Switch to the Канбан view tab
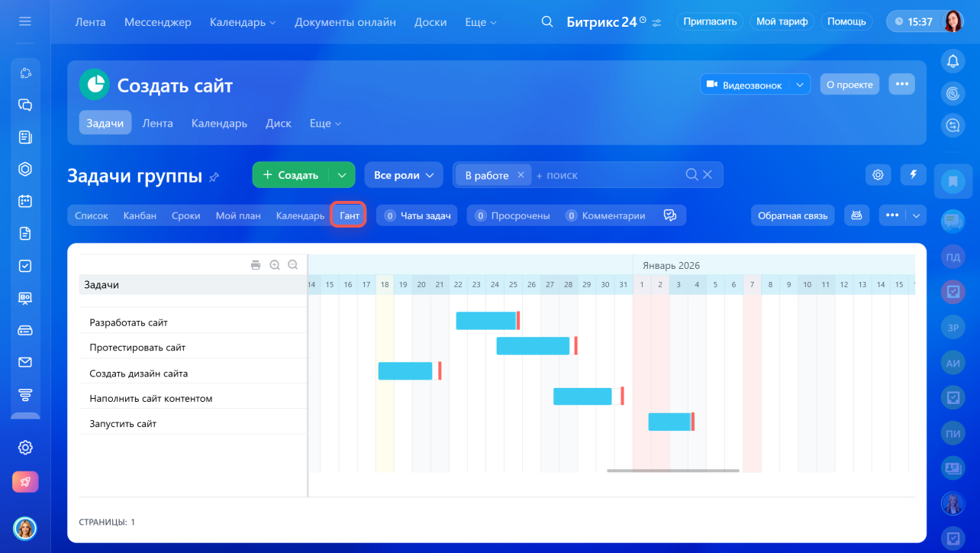 140,215
